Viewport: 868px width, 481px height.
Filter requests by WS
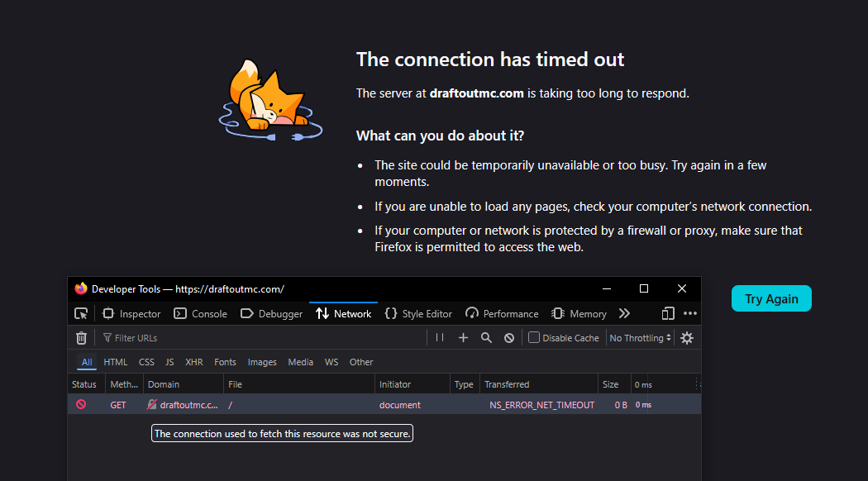(x=331, y=362)
